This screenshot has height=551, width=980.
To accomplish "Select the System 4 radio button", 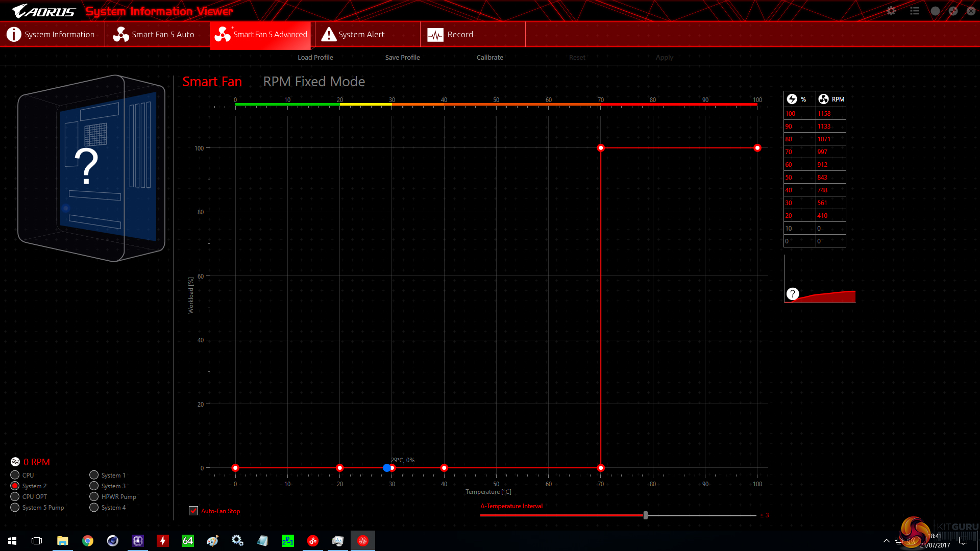I will (x=94, y=507).
